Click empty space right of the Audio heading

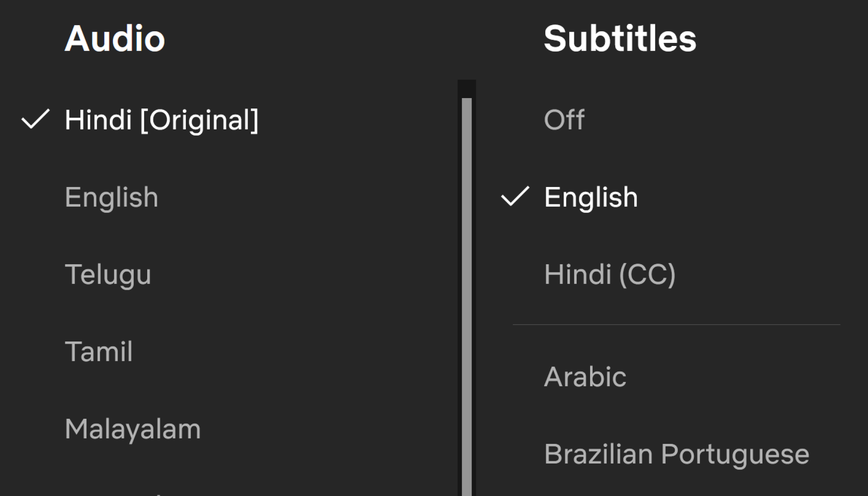(304, 39)
